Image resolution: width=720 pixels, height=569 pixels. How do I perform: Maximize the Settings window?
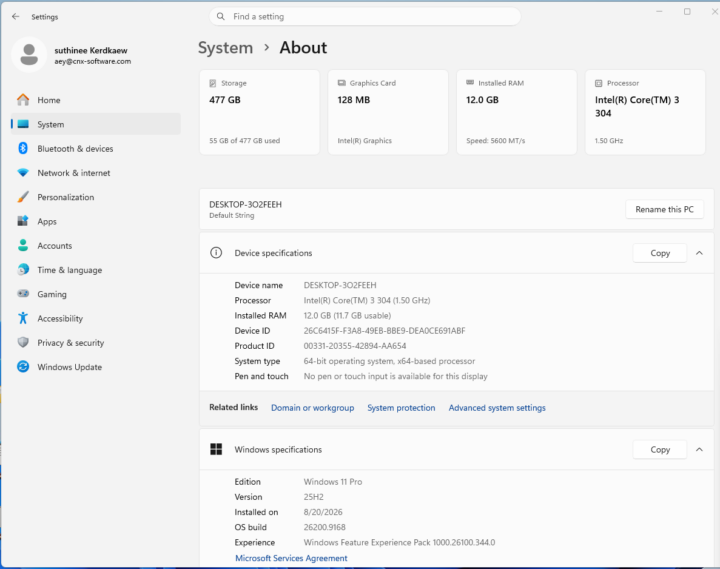pos(687,11)
